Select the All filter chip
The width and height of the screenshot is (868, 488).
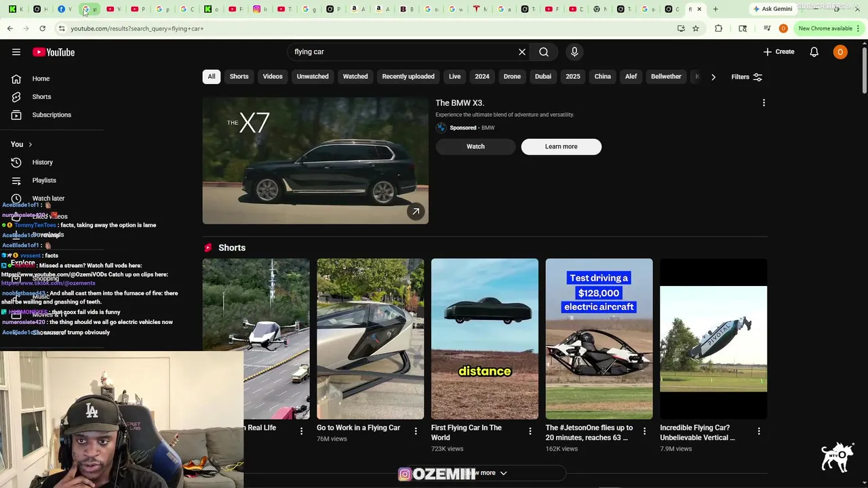tap(212, 77)
